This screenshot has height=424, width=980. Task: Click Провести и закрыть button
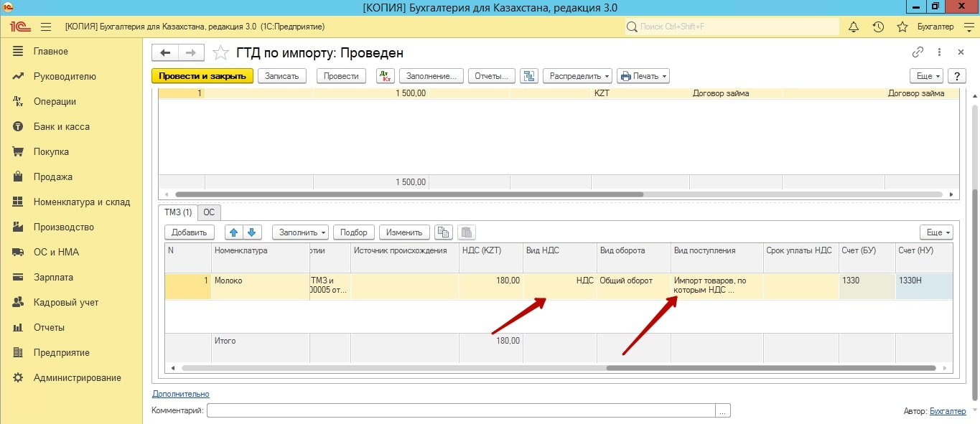(x=202, y=76)
